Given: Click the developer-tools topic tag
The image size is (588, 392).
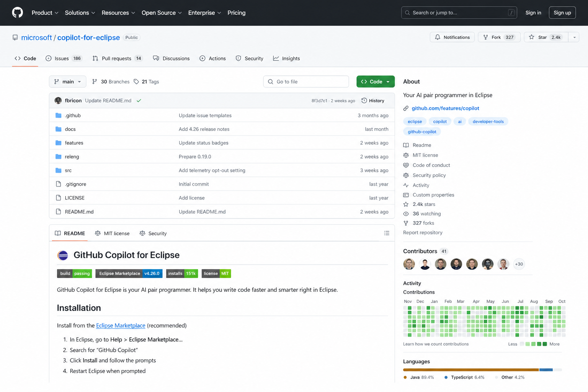Looking at the screenshot, I should (x=488, y=121).
